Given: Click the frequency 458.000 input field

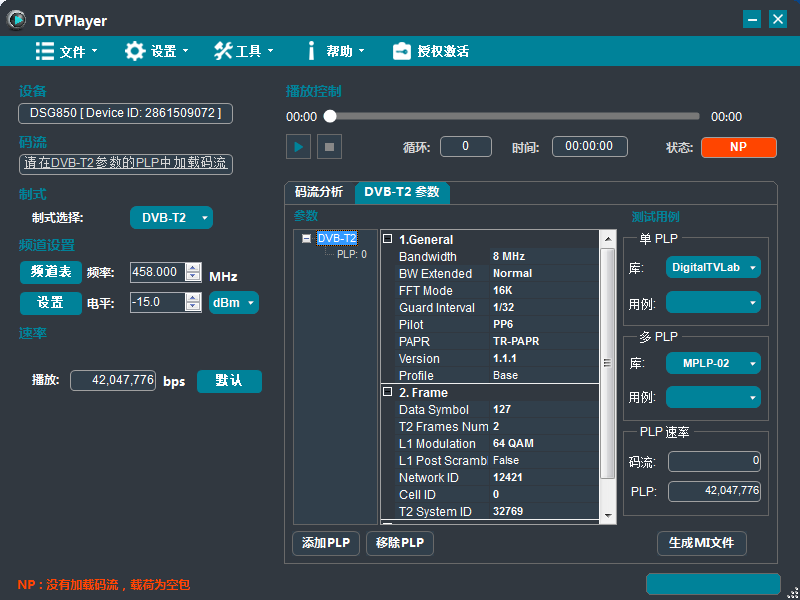Looking at the screenshot, I should tap(157, 272).
